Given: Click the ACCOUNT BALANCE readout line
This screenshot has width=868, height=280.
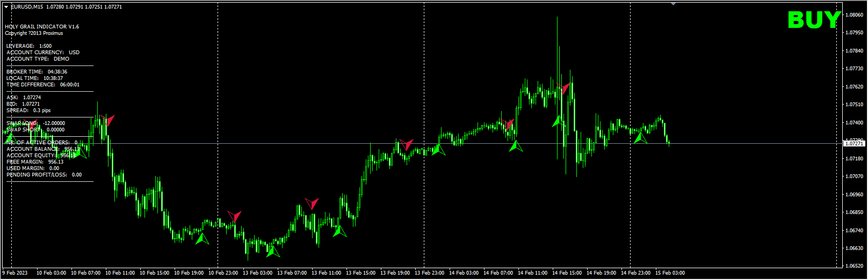Looking at the screenshot, I should click(x=43, y=149).
